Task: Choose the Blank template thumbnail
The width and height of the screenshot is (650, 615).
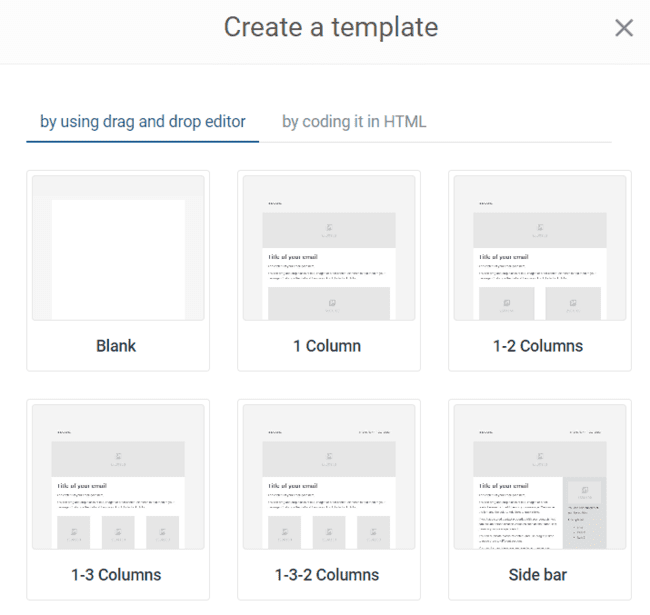Action: click(118, 248)
